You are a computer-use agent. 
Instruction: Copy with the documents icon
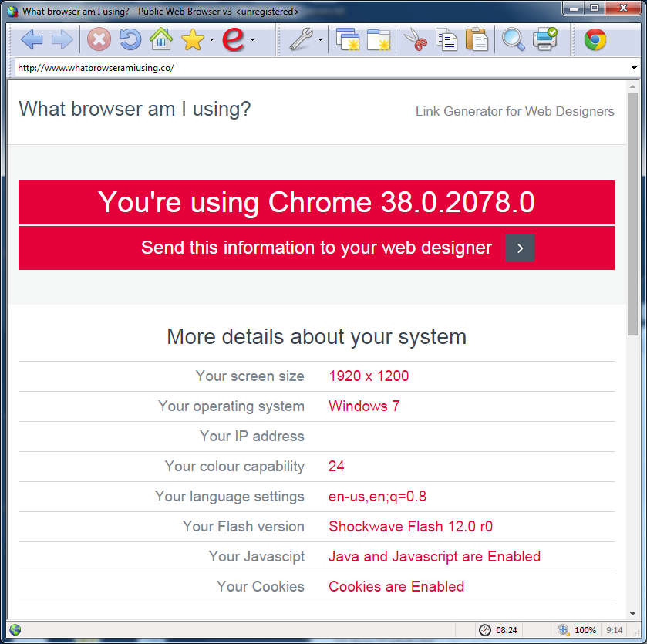(x=446, y=39)
